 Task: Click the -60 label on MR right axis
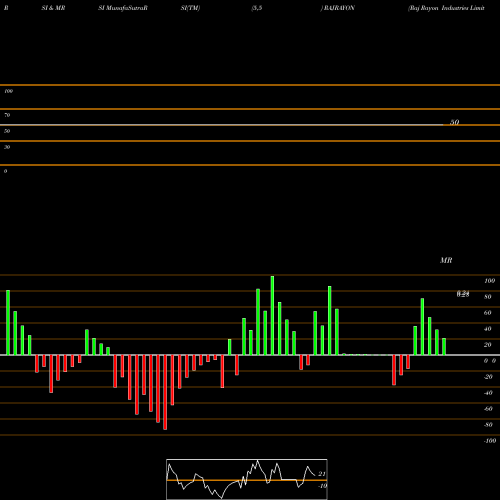click(488, 409)
